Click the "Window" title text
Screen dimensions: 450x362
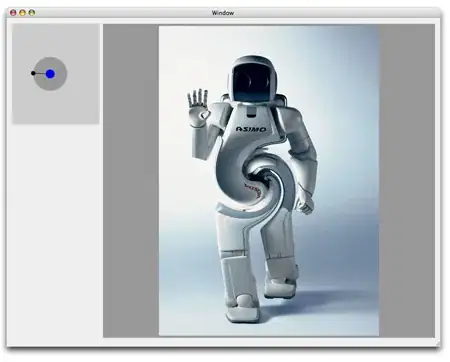click(223, 13)
